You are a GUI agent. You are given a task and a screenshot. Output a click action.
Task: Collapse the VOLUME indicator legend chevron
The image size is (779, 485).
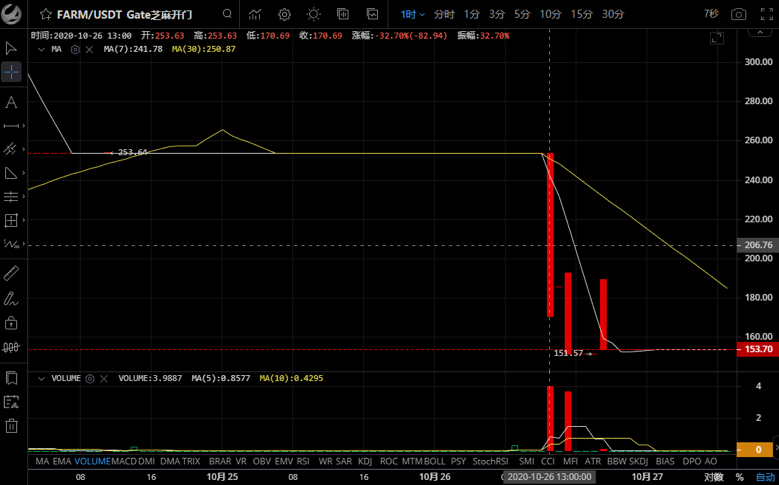pyautogui.click(x=43, y=378)
